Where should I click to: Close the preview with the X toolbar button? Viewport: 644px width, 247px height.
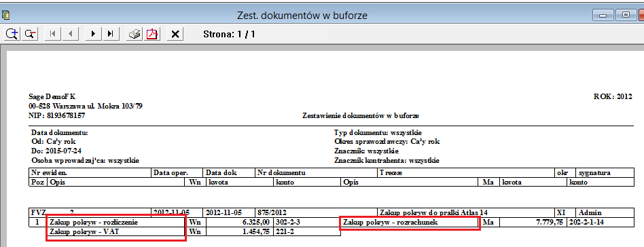175,34
